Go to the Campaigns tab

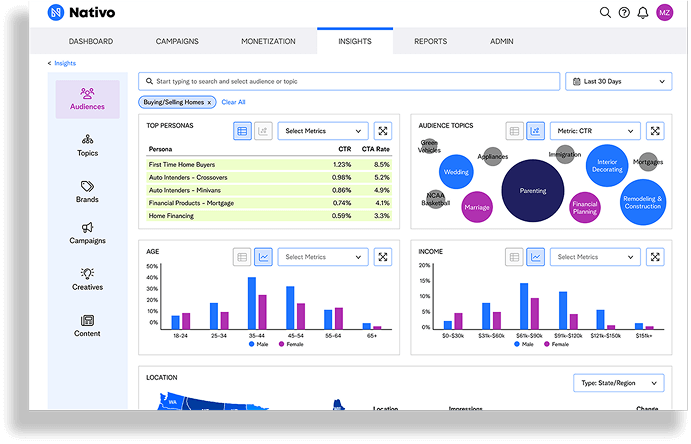[177, 41]
